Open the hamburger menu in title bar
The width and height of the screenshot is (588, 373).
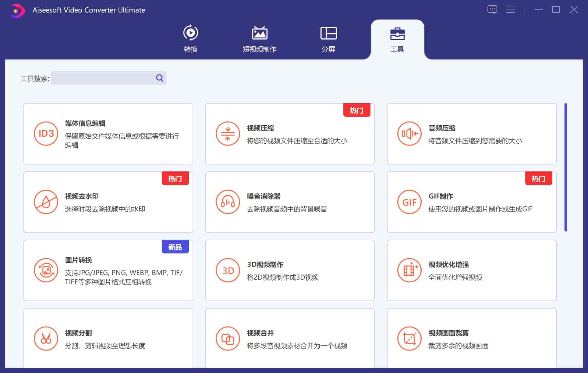(511, 9)
